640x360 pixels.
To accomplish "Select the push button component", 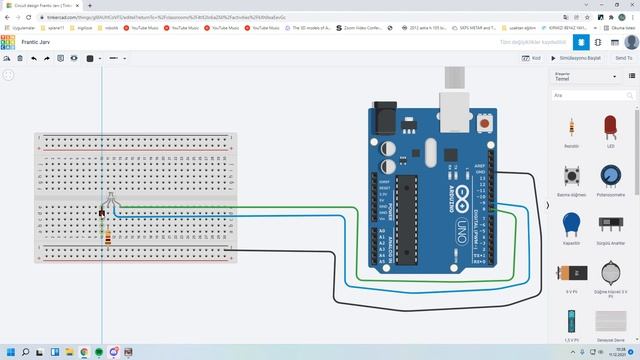I will [x=571, y=180].
